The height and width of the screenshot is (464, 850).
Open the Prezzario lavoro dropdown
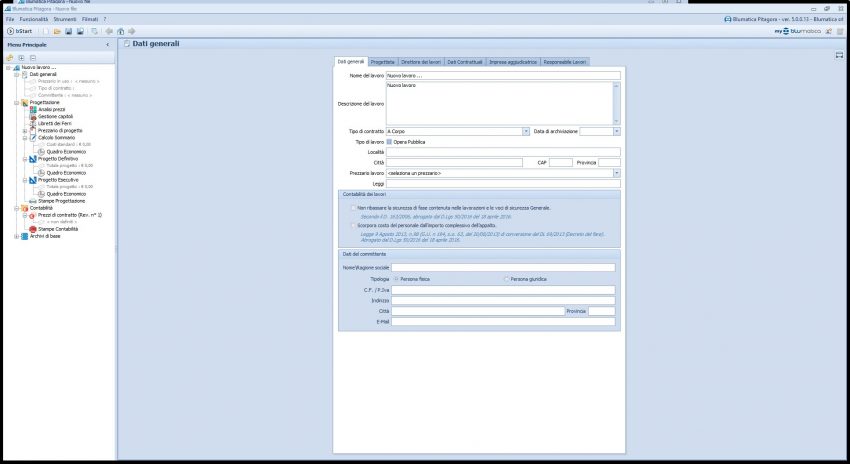point(616,173)
